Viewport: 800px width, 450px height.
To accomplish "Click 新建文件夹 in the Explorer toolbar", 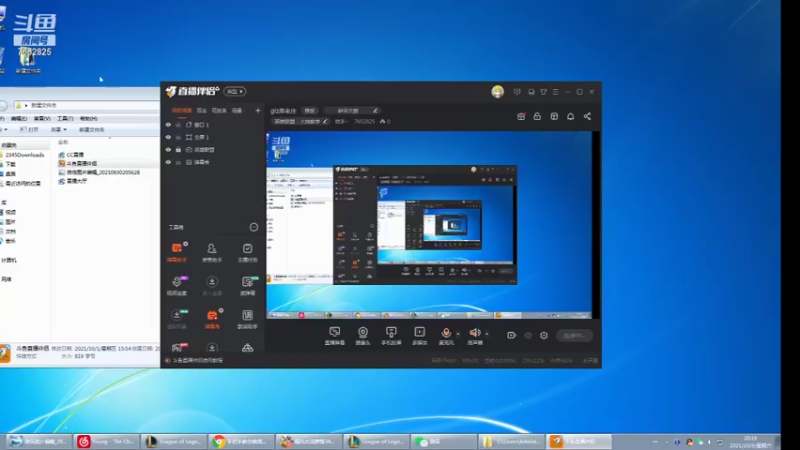I will [x=91, y=130].
